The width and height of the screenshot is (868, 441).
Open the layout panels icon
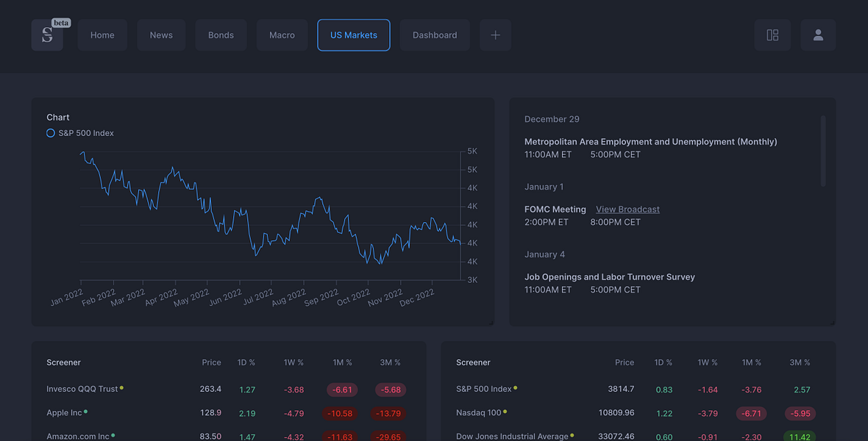click(x=772, y=35)
